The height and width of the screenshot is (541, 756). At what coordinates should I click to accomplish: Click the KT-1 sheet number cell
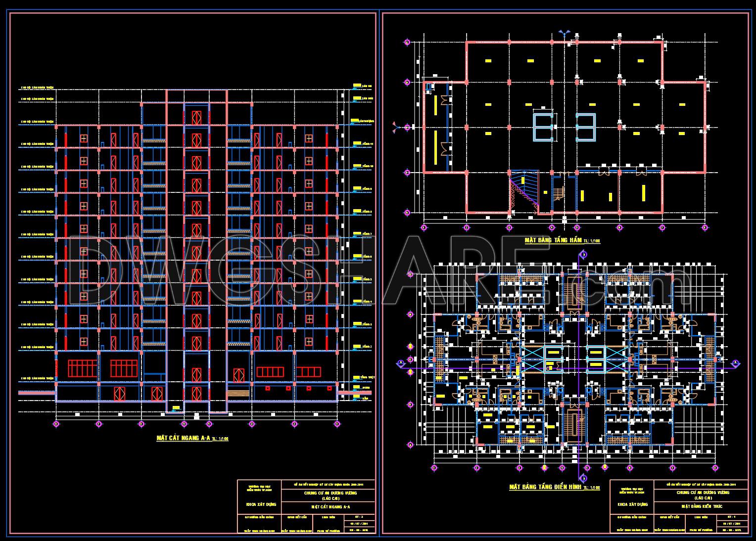733,517
